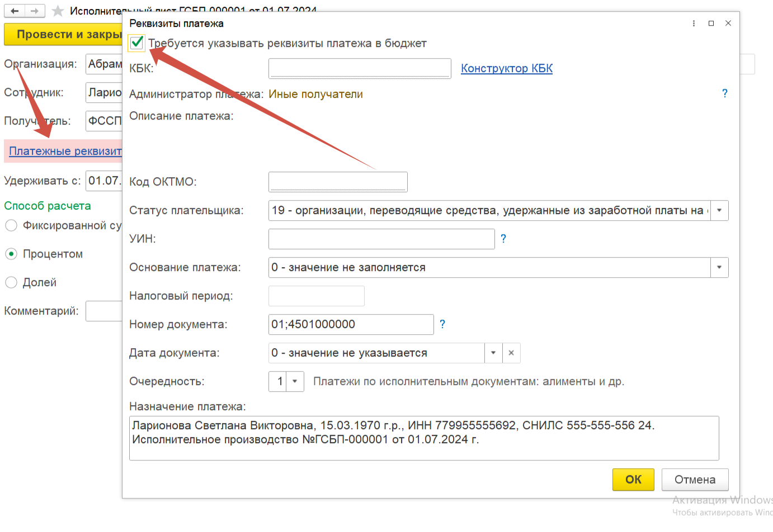This screenshot has height=532, width=773.
Task: Add document to favorites with star icon
Action: click(x=58, y=11)
